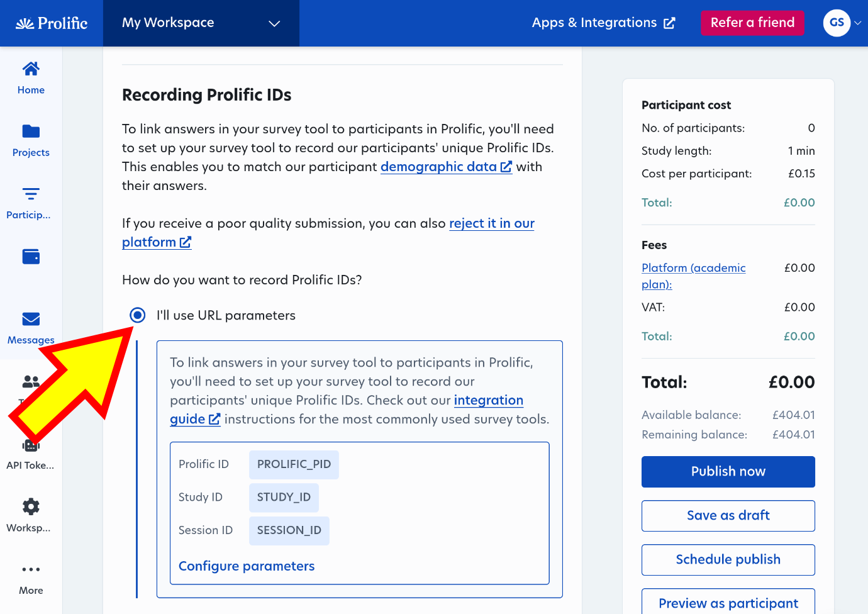
Task: Click the Schedule publish button
Action: [728, 560]
